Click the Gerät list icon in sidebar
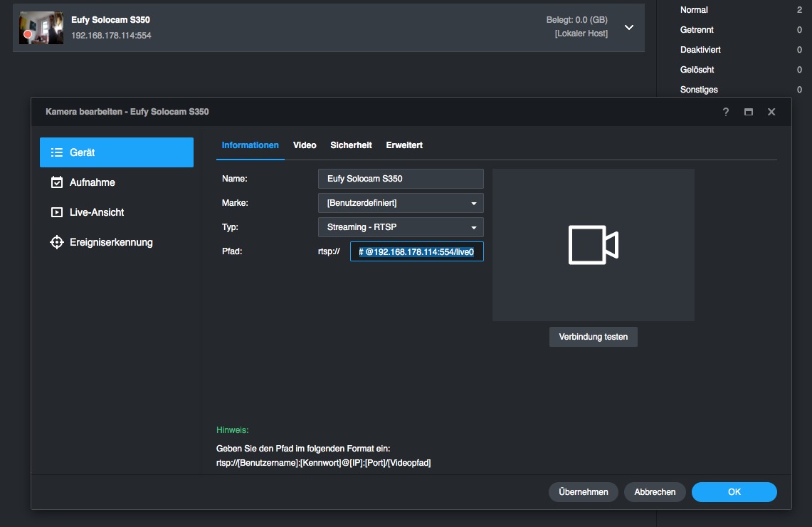812x527 pixels. coord(57,152)
